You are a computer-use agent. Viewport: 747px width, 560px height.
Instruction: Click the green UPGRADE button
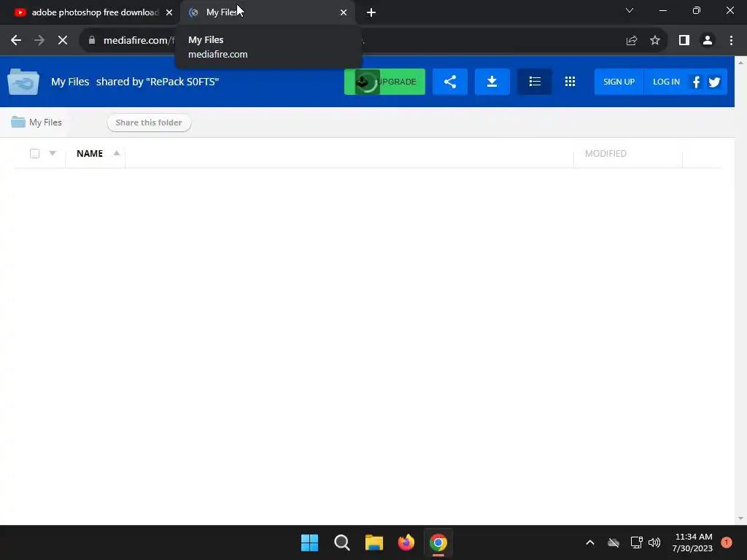click(384, 82)
